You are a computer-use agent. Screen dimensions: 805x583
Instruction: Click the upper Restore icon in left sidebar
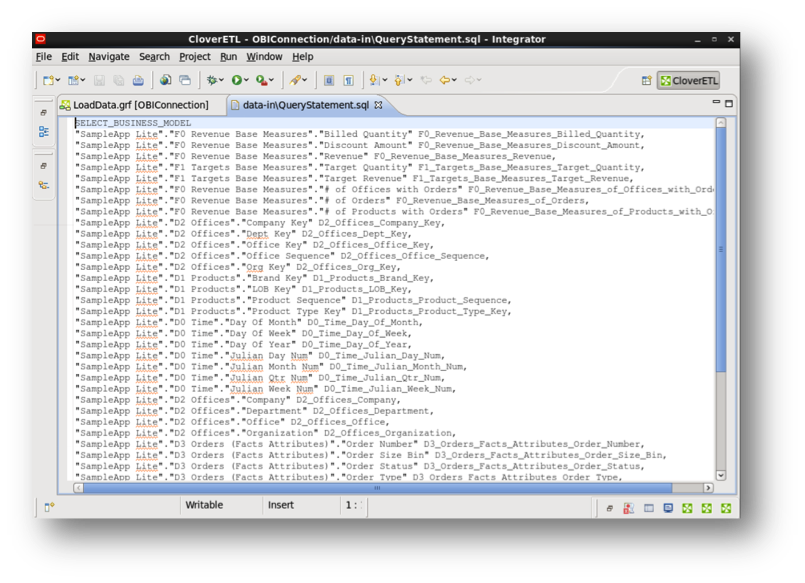point(44,112)
